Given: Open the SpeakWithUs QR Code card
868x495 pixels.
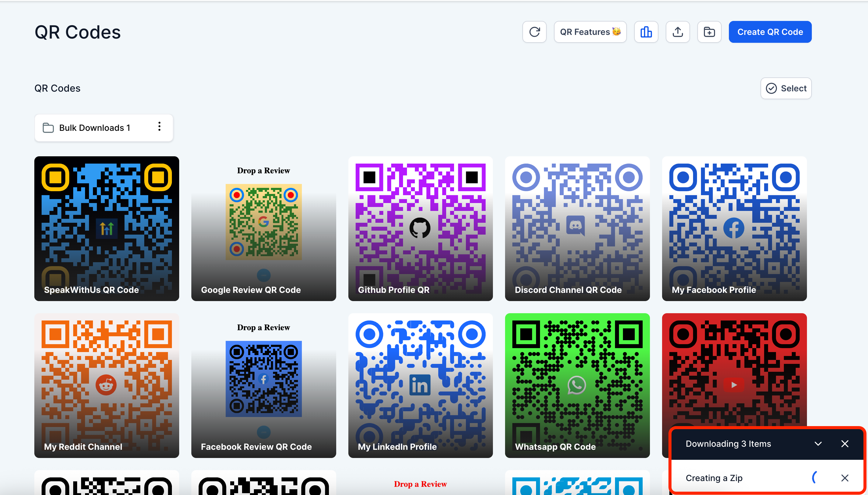Looking at the screenshot, I should pos(107,229).
